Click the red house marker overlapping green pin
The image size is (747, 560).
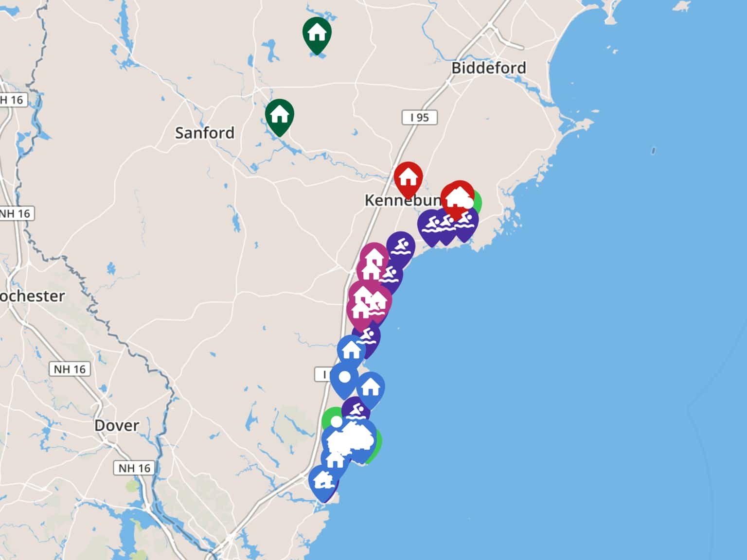pyautogui.click(x=457, y=198)
